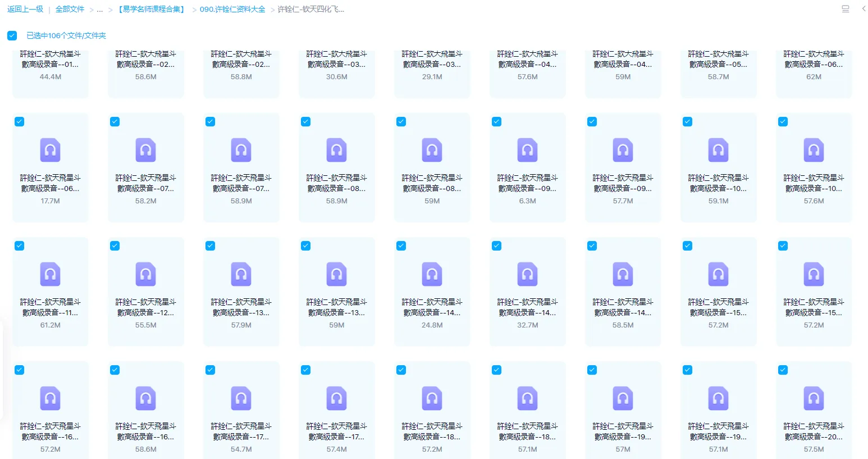Image resolution: width=868 pixels, height=459 pixels.
Task: Open 全部文件 breadcrumb link
Action: [x=70, y=9]
